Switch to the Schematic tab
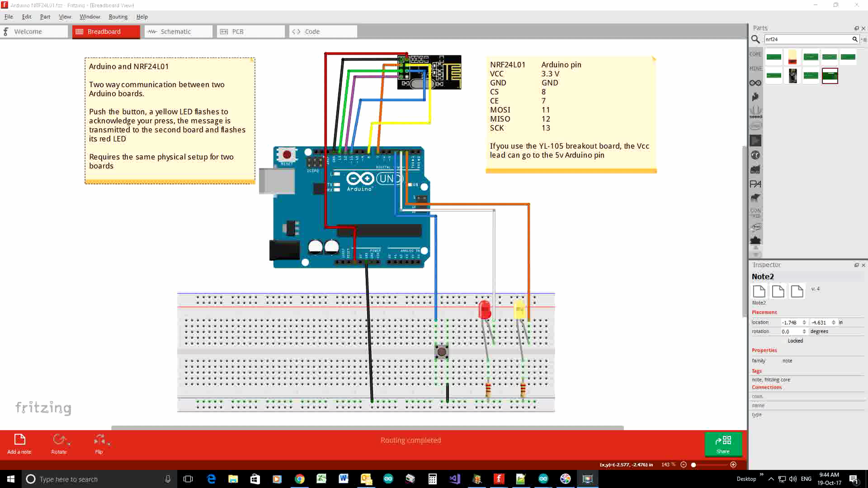Viewport: 868px width, 488px height. [x=176, y=31]
